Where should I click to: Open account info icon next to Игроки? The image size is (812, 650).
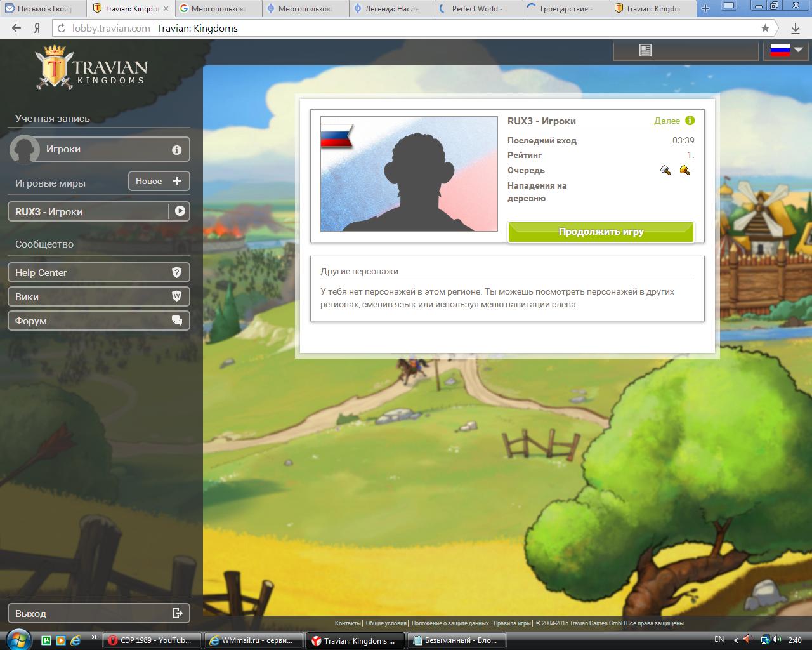click(176, 150)
